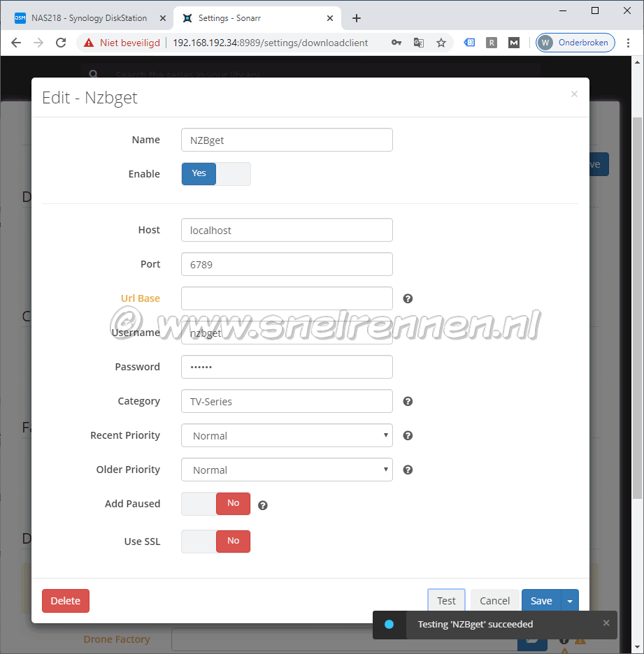Show help for Older Priority
This screenshot has height=654, width=644.
point(408,470)
